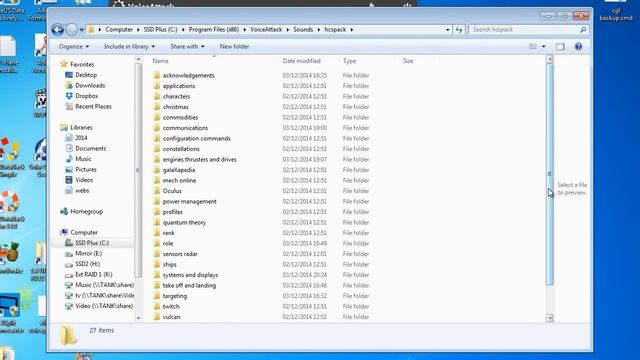Open Dropbox in the Favorites list
The image size is (640, 360).
point(87,96)
